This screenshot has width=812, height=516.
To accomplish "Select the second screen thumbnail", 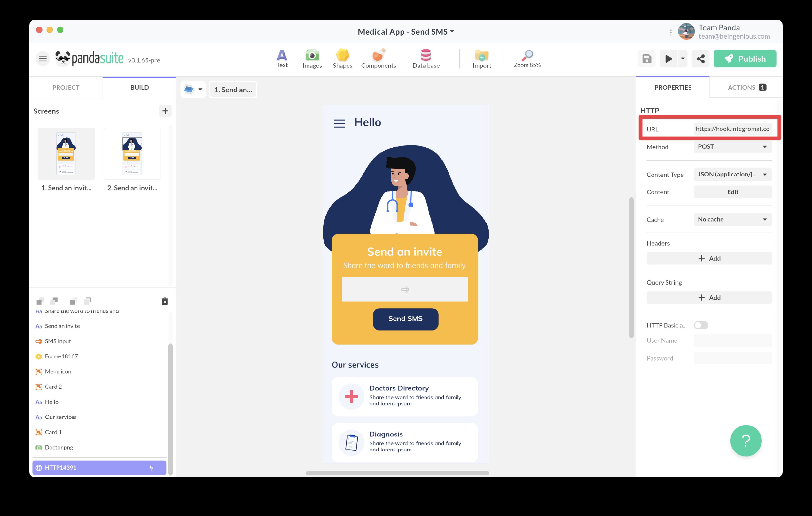I will 132,154.
